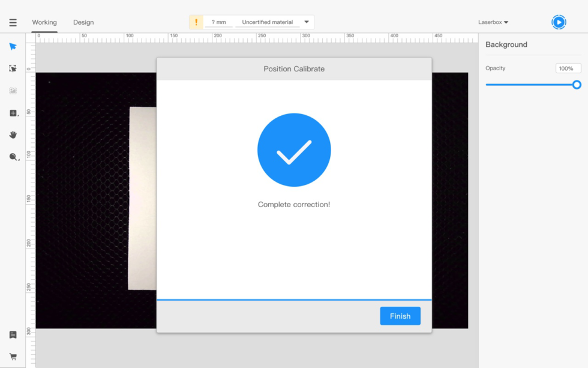Expand the Uncertified material dropdown

306,22
